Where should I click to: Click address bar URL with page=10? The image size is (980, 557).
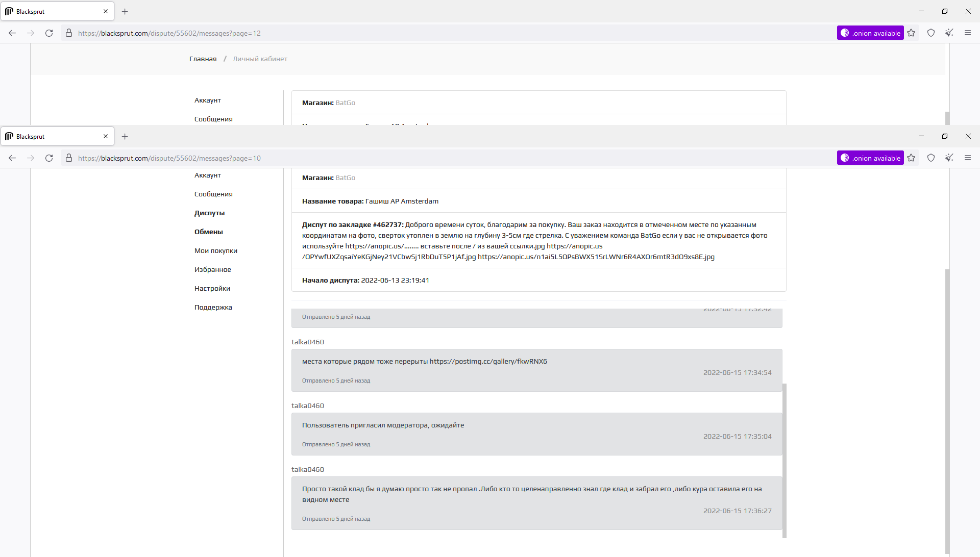click(x=169, y=158)
